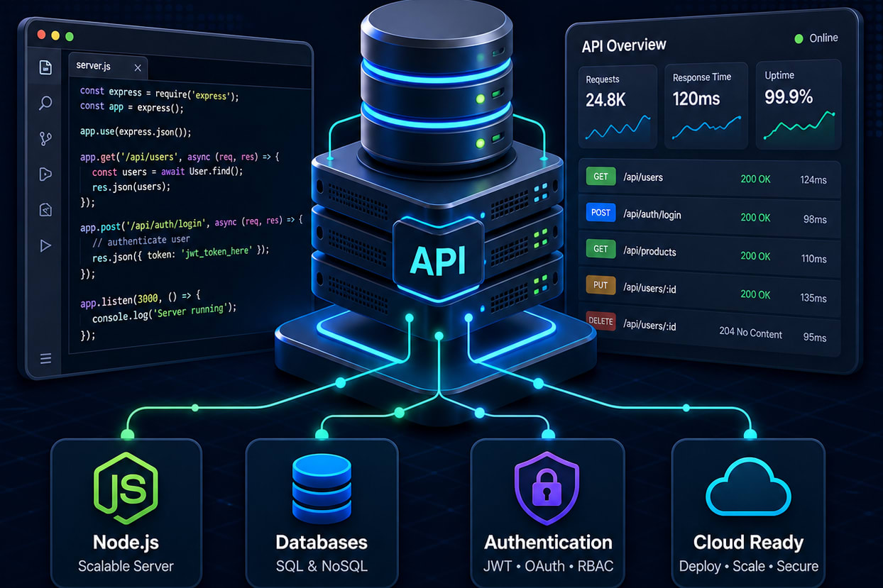883x588 pixels.
Task: Click the green maximize window dot
Action: (70, 36)
